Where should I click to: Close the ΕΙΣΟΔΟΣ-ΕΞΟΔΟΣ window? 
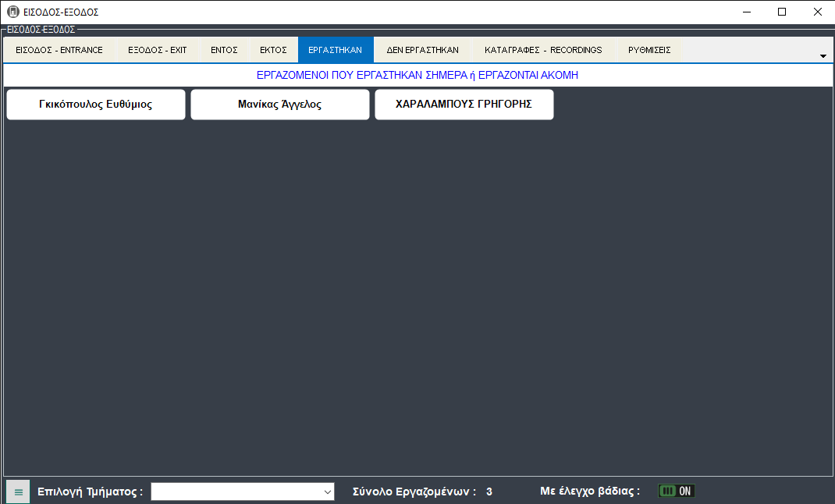click(x=817, y=12)
